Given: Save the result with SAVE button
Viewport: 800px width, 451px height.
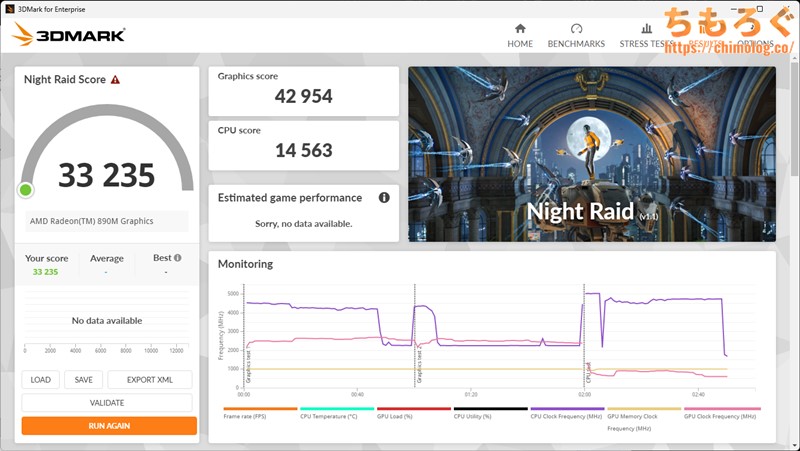Looking at the screenshot, I should [83, 380].
